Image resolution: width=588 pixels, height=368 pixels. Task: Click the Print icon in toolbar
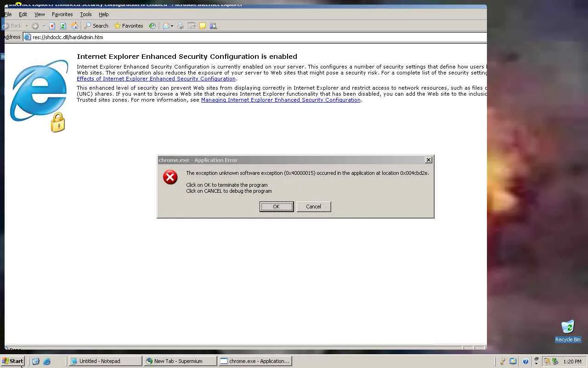(x=180, y=26)
